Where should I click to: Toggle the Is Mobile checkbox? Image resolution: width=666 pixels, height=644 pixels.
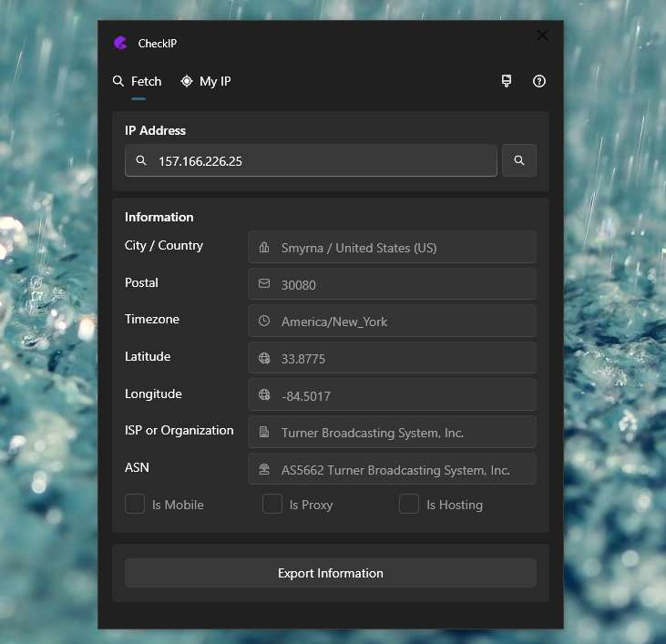(135, 504)
